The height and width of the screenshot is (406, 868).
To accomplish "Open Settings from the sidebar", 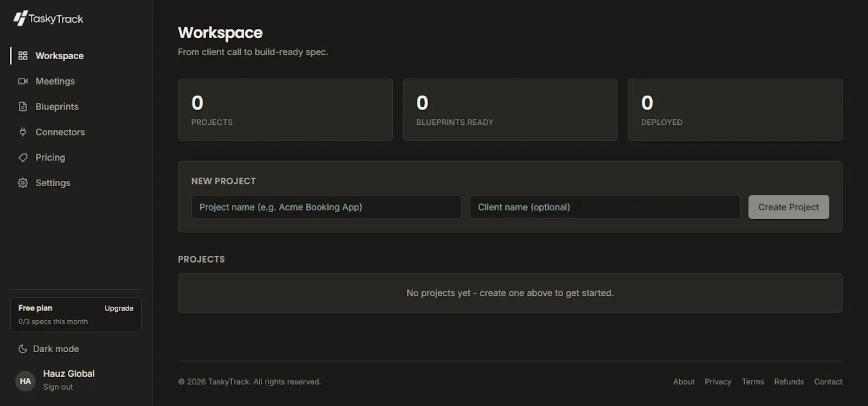I will (x=76, y=183).
